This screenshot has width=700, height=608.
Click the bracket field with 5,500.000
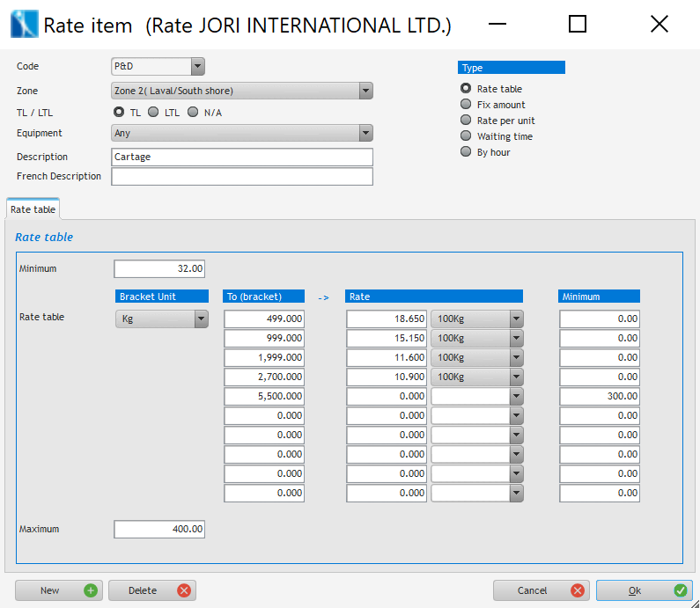(264, 396)
